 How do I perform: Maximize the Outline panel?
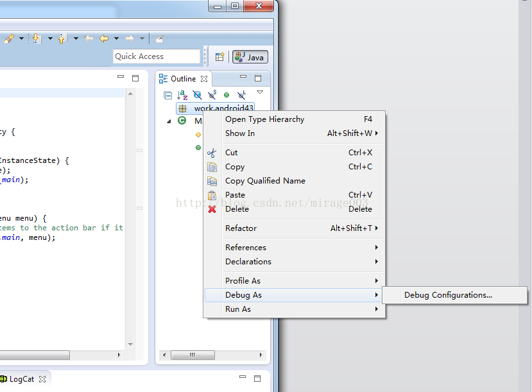(x=258, y=78)
